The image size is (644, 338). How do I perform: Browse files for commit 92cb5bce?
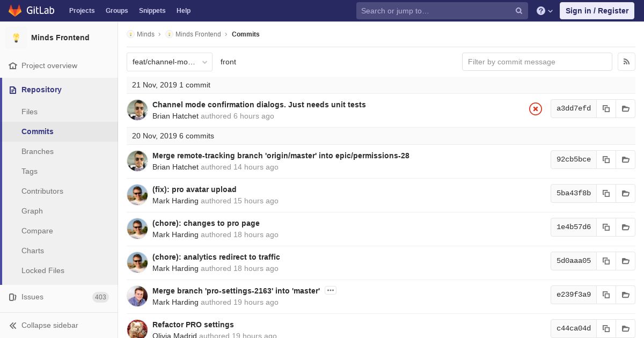coord(625,159)
